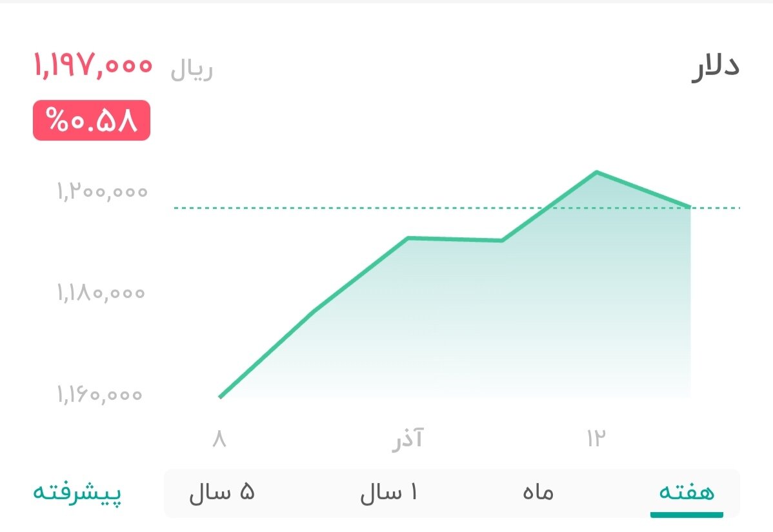Click the dip between آذر and ۱۲
Image resolution: width=773 pixels, height=532 pixels.
pos(503,241)
